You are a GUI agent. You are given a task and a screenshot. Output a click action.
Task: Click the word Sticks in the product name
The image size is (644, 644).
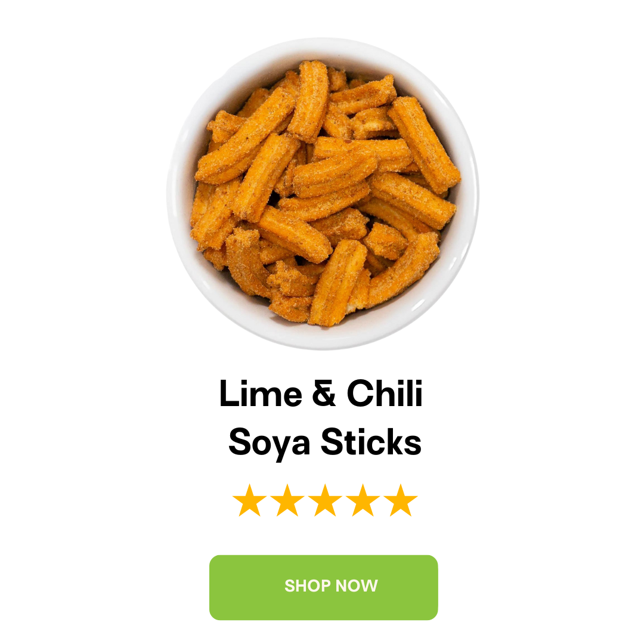pos(371,441)
